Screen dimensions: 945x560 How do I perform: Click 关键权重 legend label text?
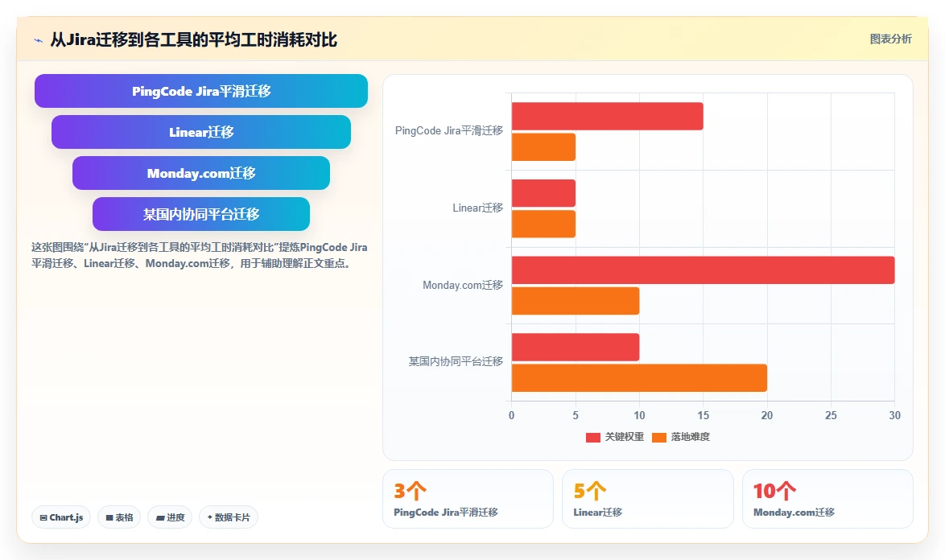click(625, 437)
